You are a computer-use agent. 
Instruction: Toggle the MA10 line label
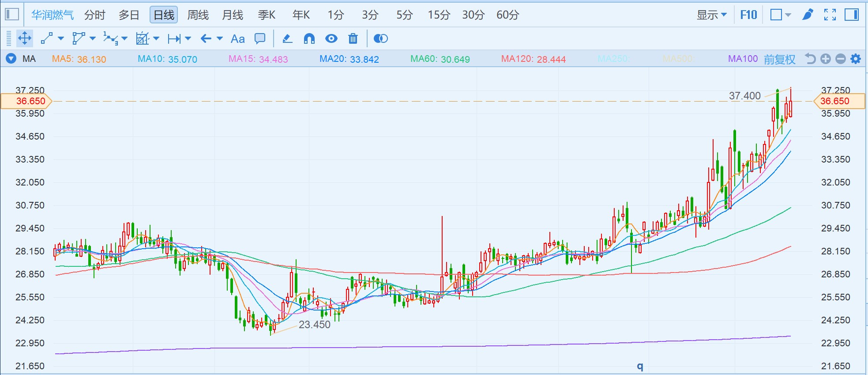click(x=167, y=59)
